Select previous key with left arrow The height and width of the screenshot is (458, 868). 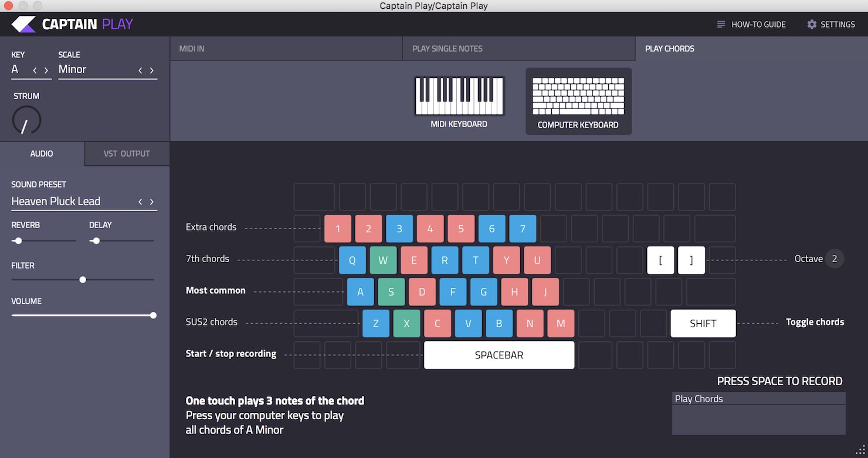tap(35, 70)
